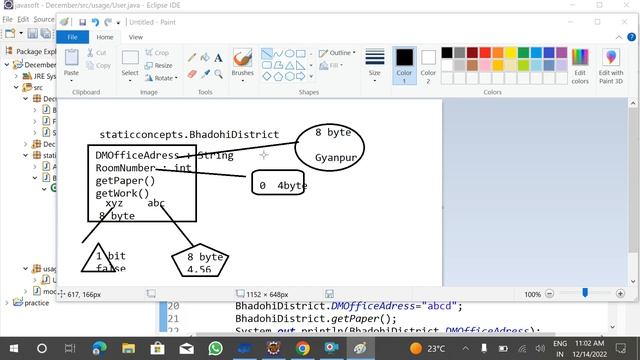Pick the green color swatch
The image size is (640, 360).
[523, 52]
